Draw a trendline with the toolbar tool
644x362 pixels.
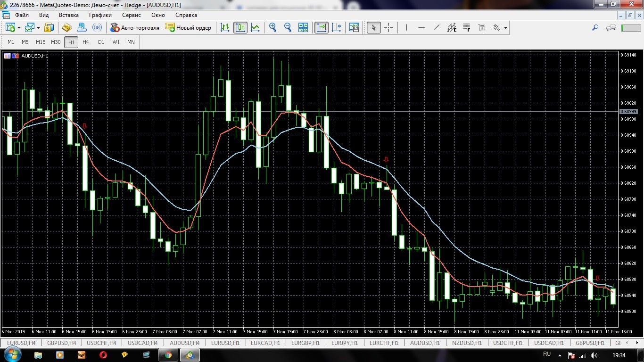[437, 28]
